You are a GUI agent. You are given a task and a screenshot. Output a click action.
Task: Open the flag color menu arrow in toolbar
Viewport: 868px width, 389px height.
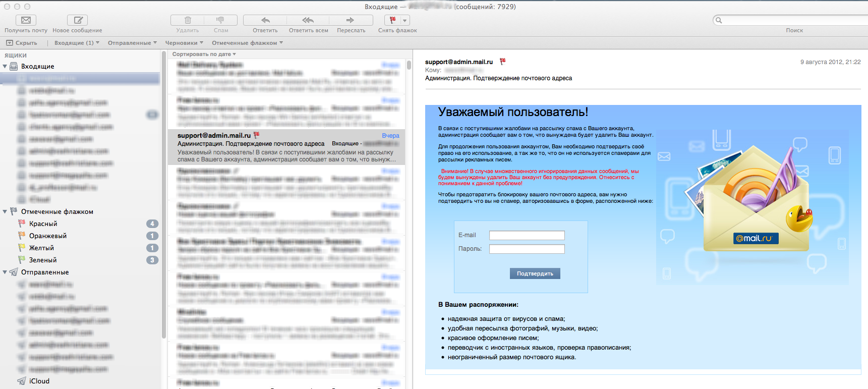click(x=405, y=20)
